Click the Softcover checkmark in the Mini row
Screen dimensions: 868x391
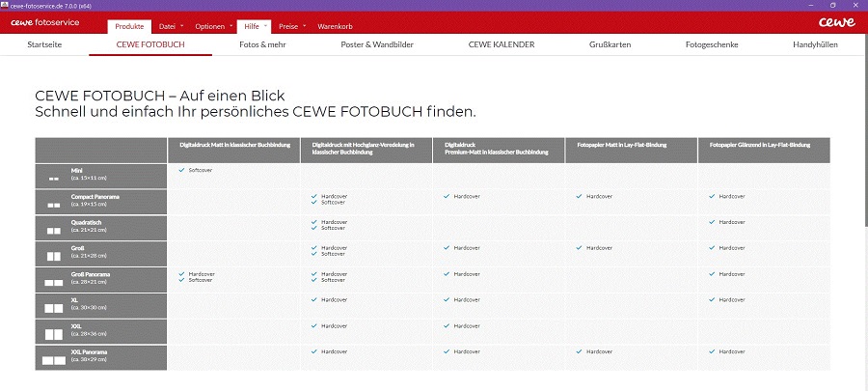click(181, 170)
